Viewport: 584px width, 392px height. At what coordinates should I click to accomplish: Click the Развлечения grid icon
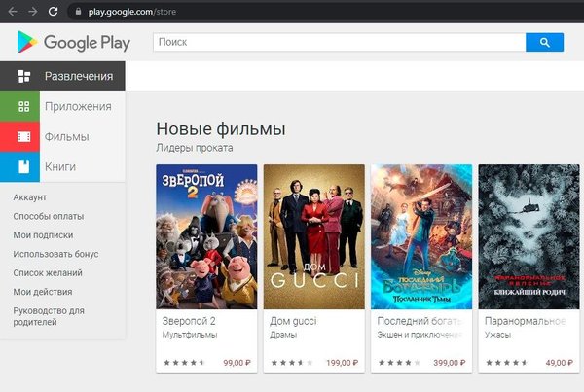click(23, 76)
